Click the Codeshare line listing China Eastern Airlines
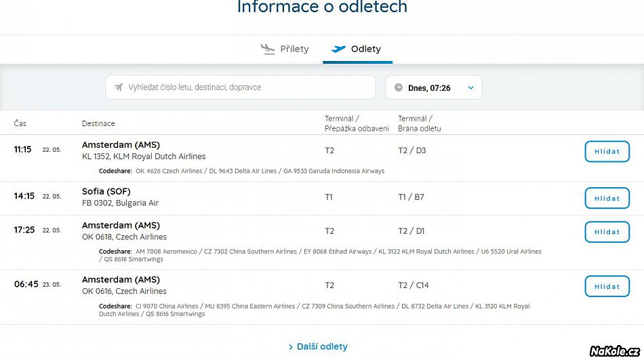This screenshot has height=360, width=644. [314, 310]
